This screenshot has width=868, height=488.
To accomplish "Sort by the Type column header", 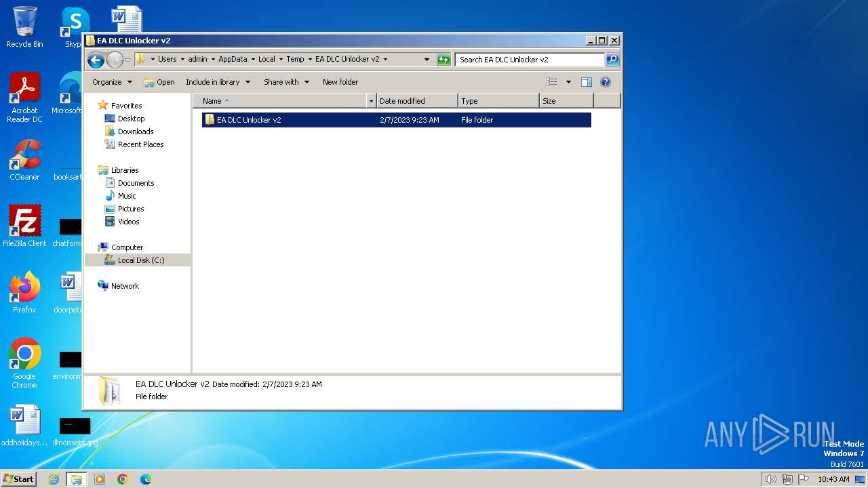I will point(498,101).
